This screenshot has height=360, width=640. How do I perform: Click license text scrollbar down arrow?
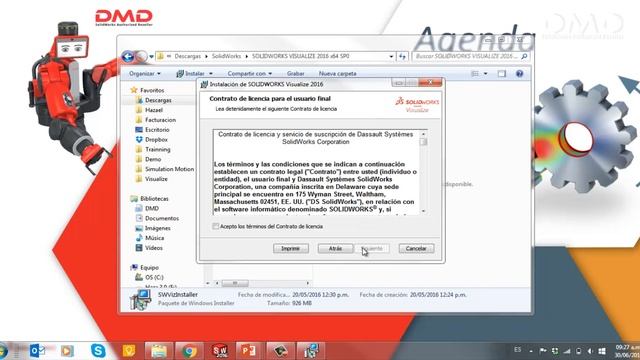click(x=423, y=211)
